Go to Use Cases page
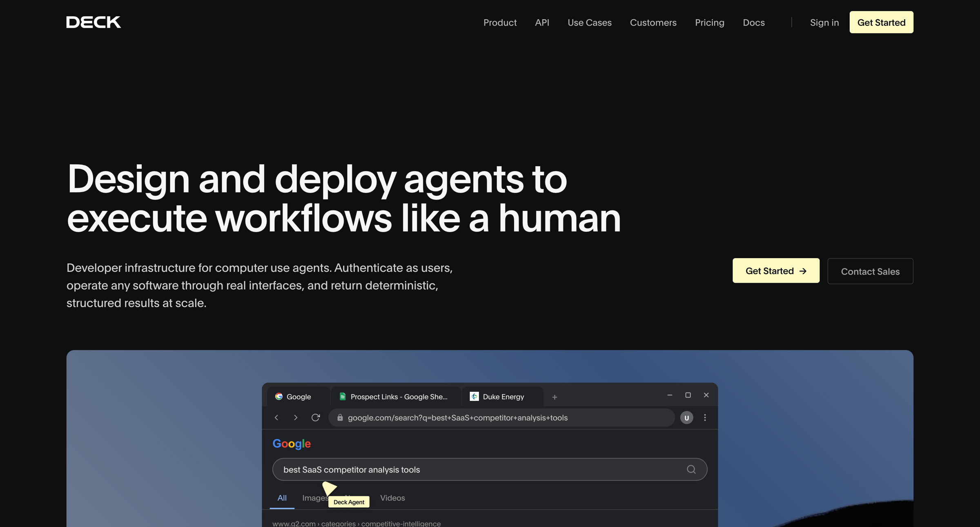Image resolution: width=980 pixels, height=527 pixels. point(589,22)
